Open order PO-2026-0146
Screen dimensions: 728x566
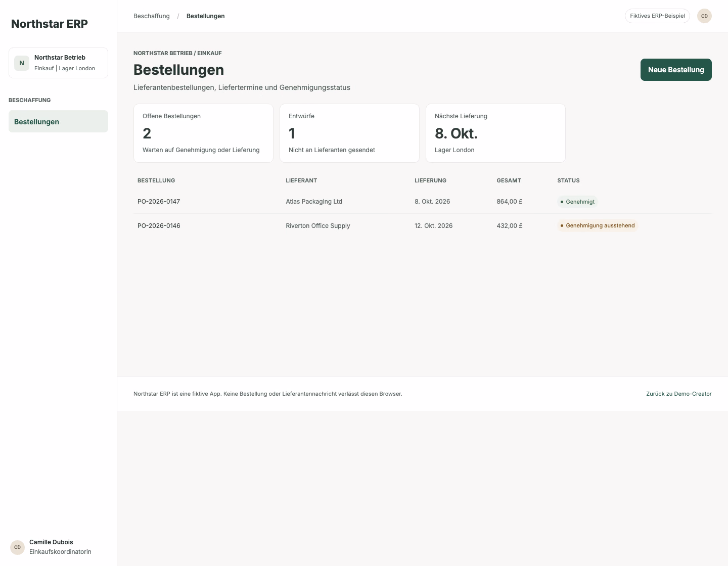(x=159, y=226)
